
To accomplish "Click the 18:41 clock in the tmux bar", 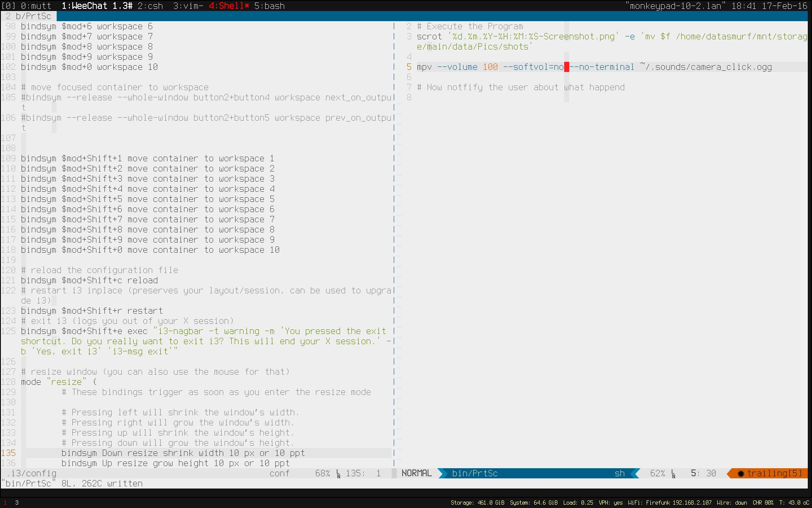I will [x=744, y=6].
